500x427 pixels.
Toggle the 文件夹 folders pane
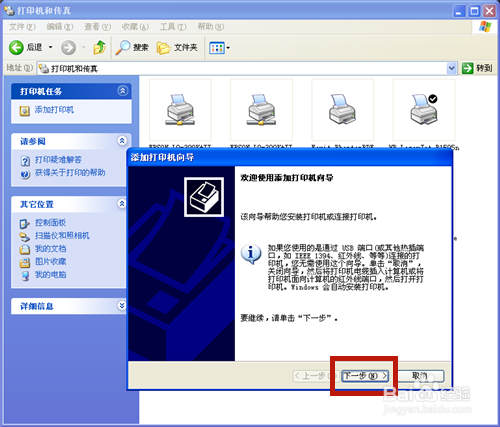(177, 48)
